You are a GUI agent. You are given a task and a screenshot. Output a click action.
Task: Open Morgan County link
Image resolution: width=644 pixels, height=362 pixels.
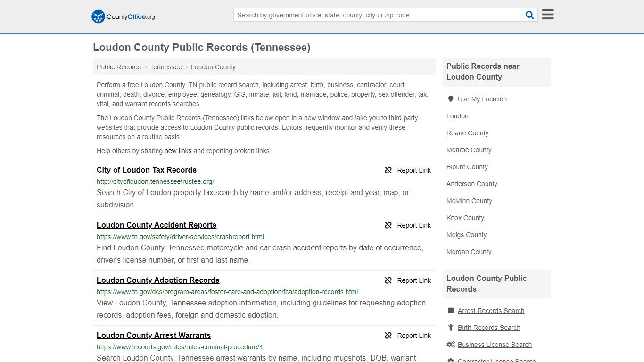pos(469,252)
